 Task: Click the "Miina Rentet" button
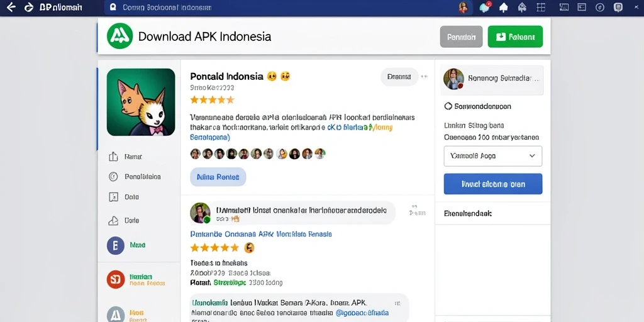218,177
